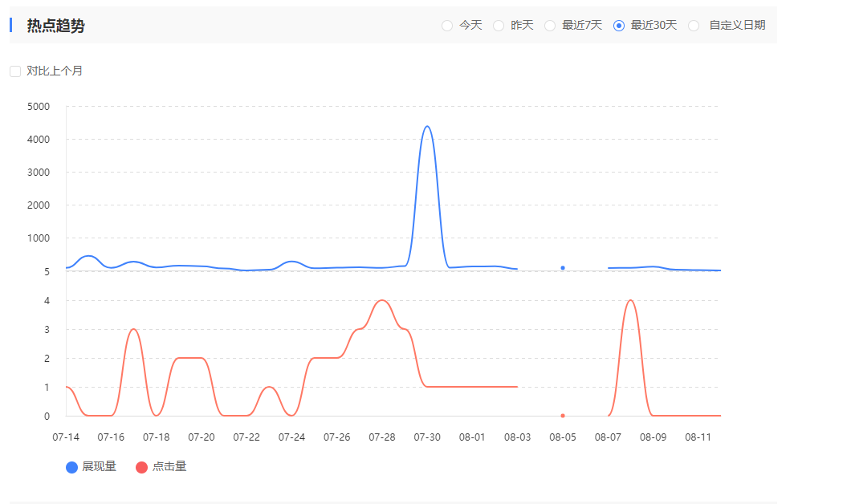851x504 pixels.
Task: Click the 热点趋势 section title
Action: (x=56, y=26)
